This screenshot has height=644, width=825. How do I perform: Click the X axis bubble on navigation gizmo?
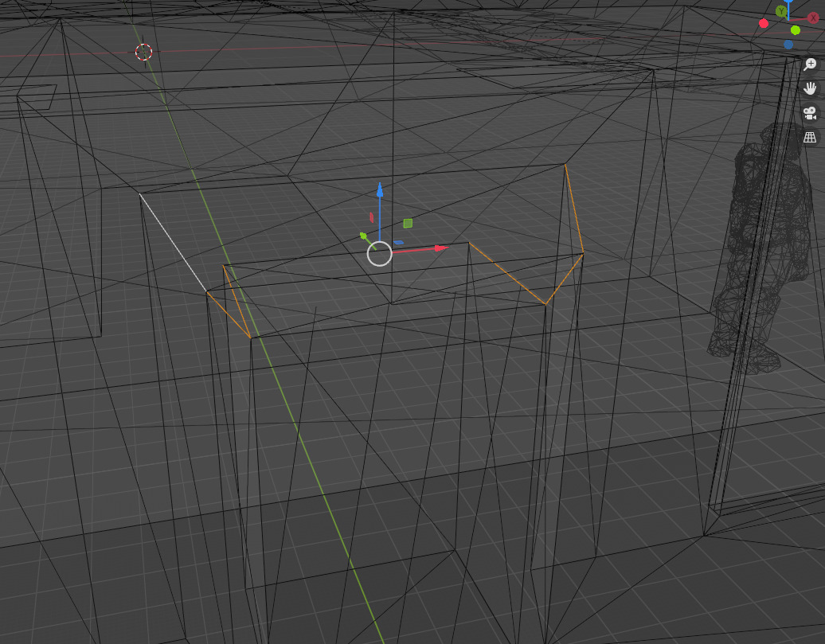813,18
